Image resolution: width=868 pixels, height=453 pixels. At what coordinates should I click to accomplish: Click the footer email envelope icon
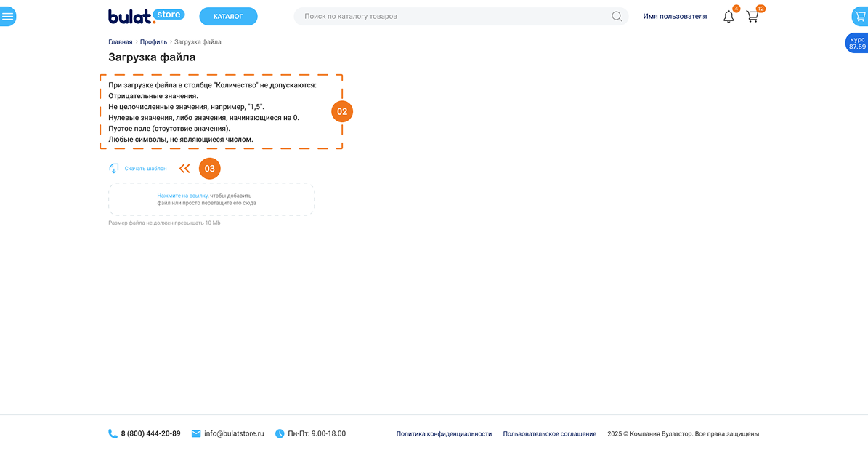point(196,433)
